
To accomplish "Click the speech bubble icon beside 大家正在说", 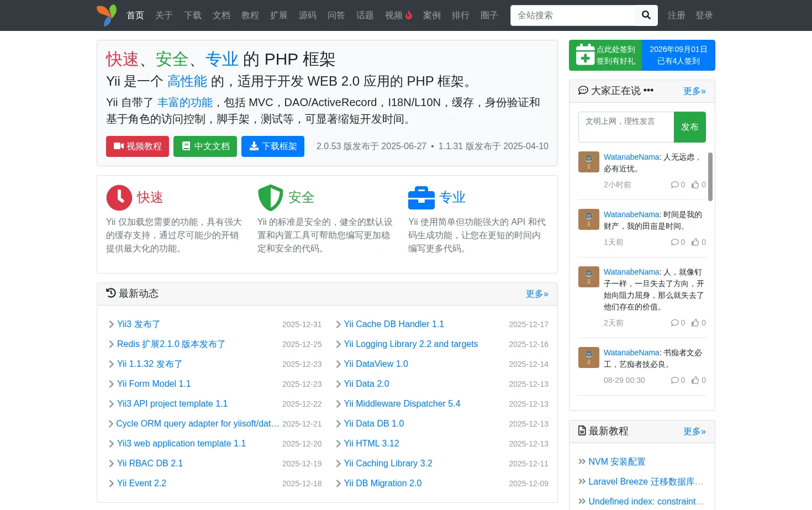I will (x=583, y=90).
